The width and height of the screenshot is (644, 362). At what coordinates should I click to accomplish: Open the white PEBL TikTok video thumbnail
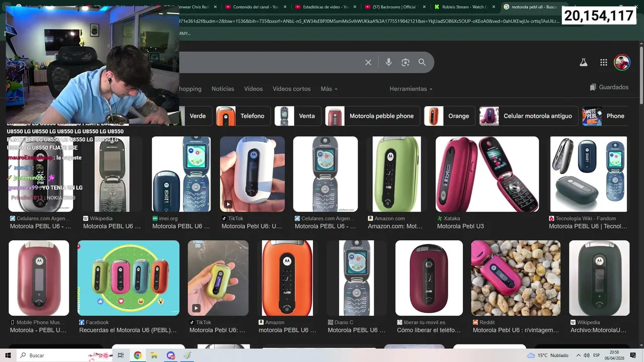pyautogui.click(x=252, y=174)
